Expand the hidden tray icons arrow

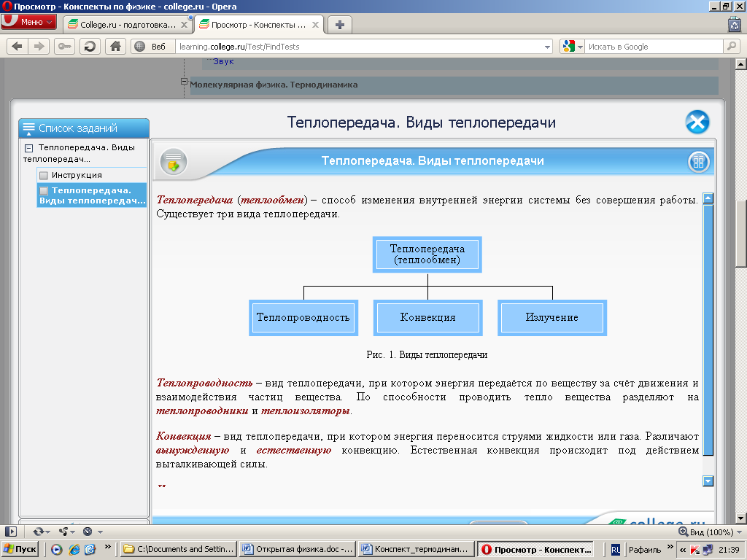click(x=682, y=550)
